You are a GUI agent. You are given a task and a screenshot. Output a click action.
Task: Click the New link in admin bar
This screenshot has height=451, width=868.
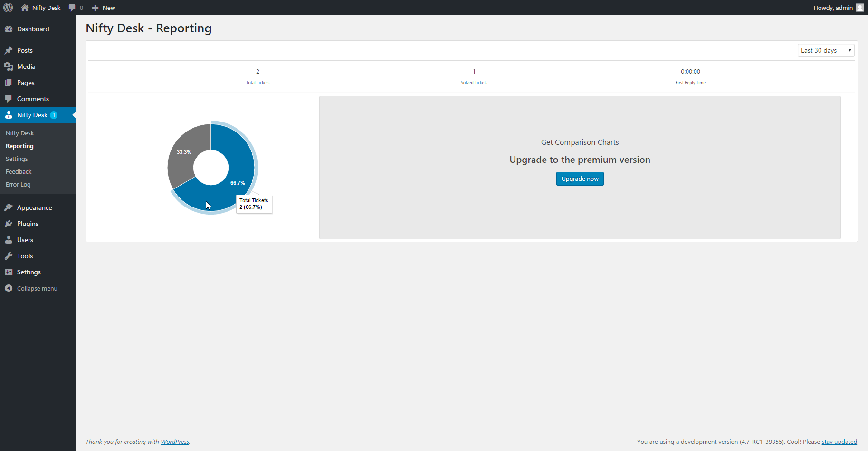109,8
